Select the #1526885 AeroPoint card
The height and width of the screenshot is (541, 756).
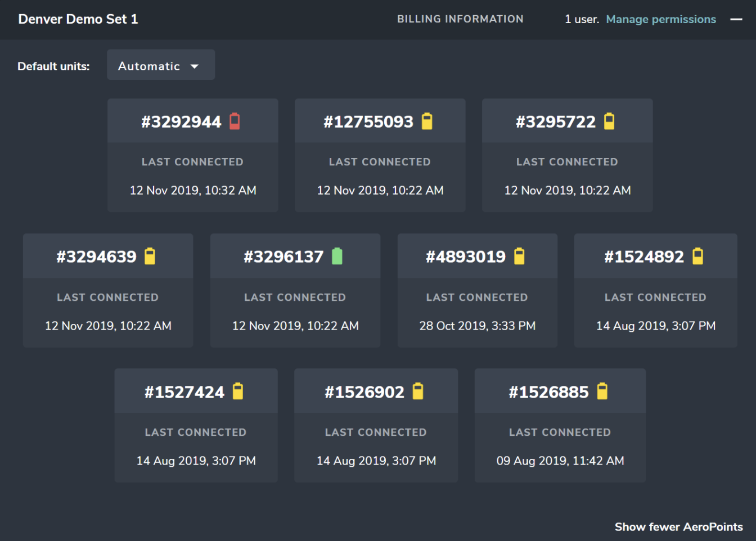tap(560, 425)
